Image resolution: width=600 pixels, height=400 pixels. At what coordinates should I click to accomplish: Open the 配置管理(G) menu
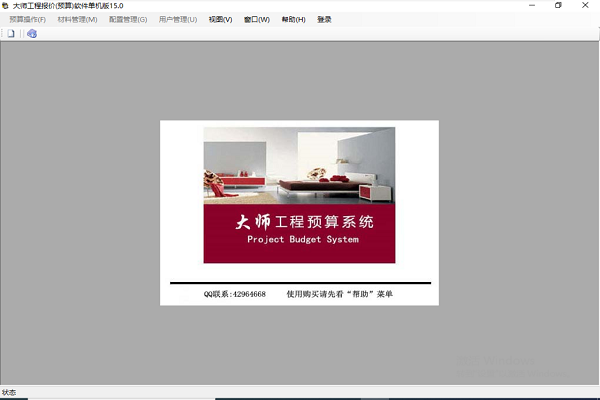pos(128,20)
